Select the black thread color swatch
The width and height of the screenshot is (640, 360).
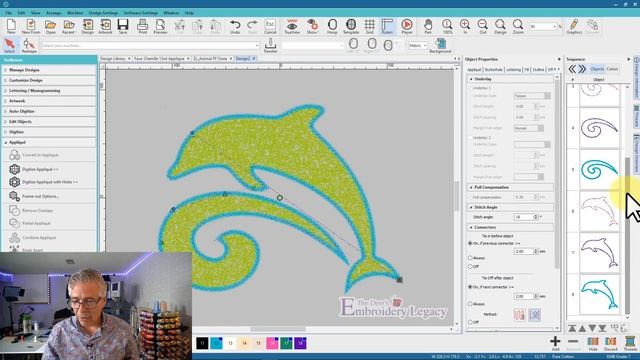[x=202, y=343]
